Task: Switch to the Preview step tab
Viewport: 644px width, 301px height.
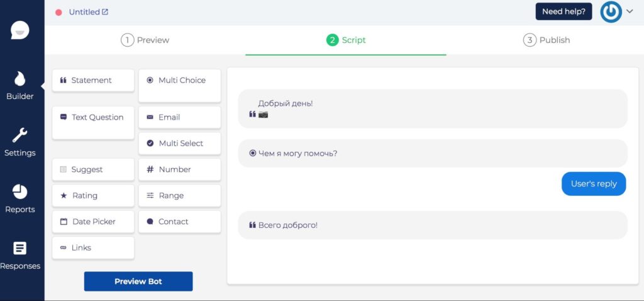Action: click(x=145, y=40)
